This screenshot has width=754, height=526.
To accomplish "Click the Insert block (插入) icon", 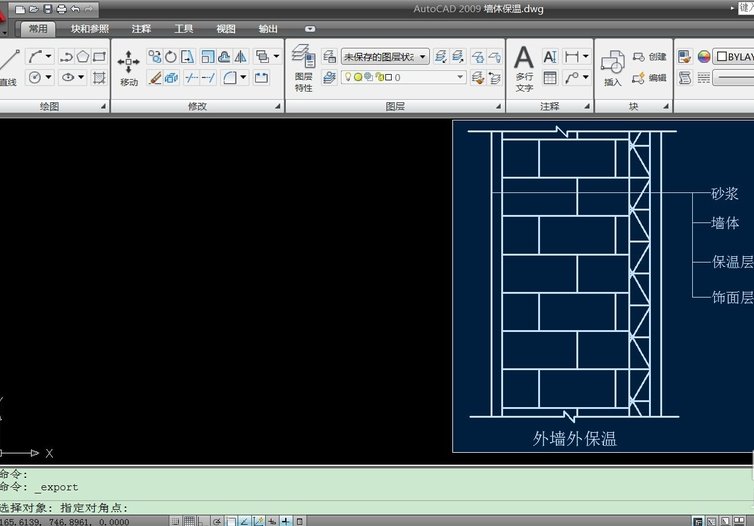I will [x=613, y=68].
